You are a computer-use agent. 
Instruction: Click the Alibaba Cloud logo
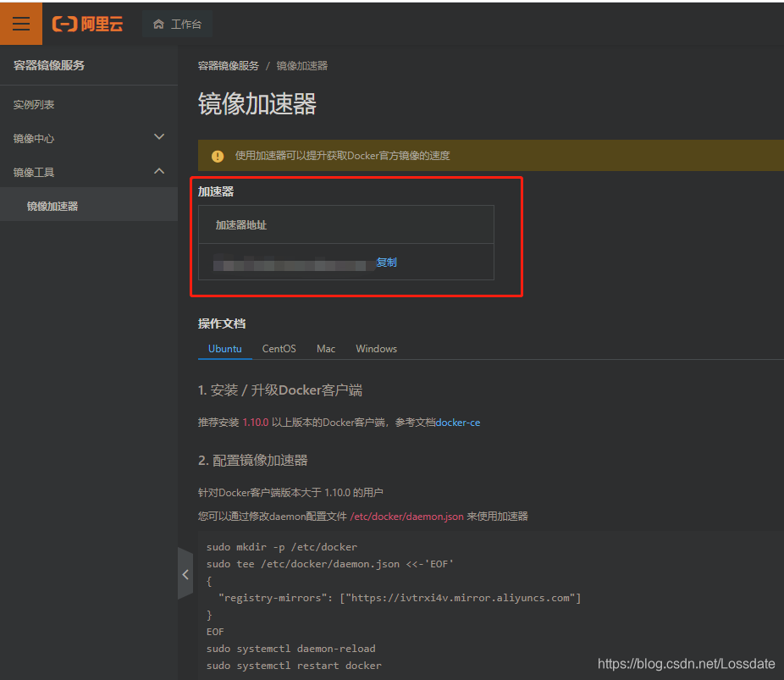pos(87,24)
